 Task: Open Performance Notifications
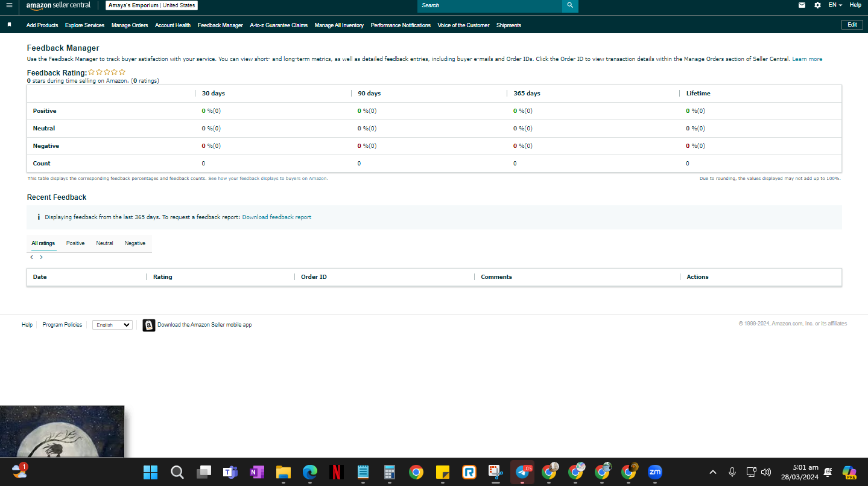pyautogui.click(x=401, y=25)
